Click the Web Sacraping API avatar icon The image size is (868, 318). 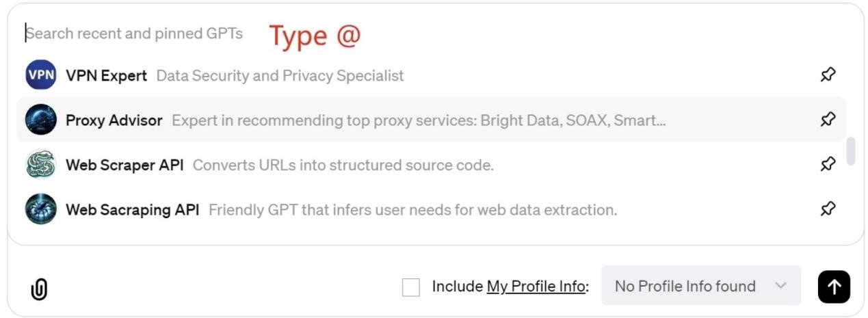point(40,209)
